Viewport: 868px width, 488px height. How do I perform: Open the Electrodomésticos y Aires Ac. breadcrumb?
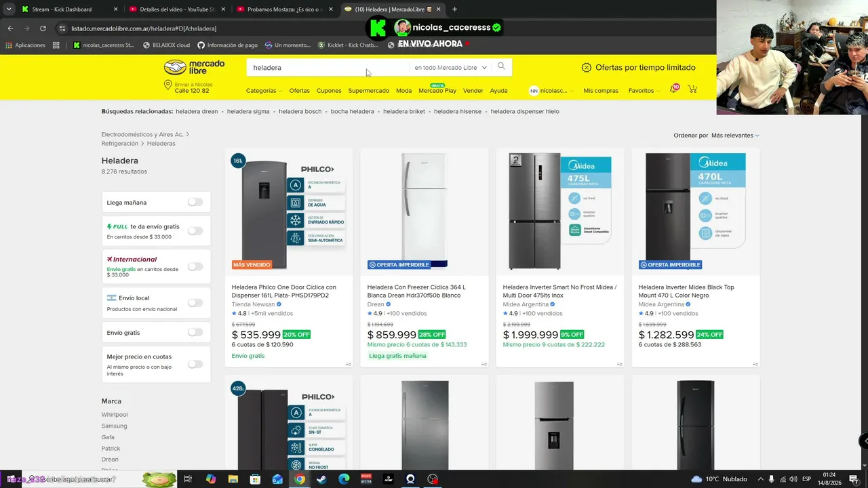pos(142,135)
